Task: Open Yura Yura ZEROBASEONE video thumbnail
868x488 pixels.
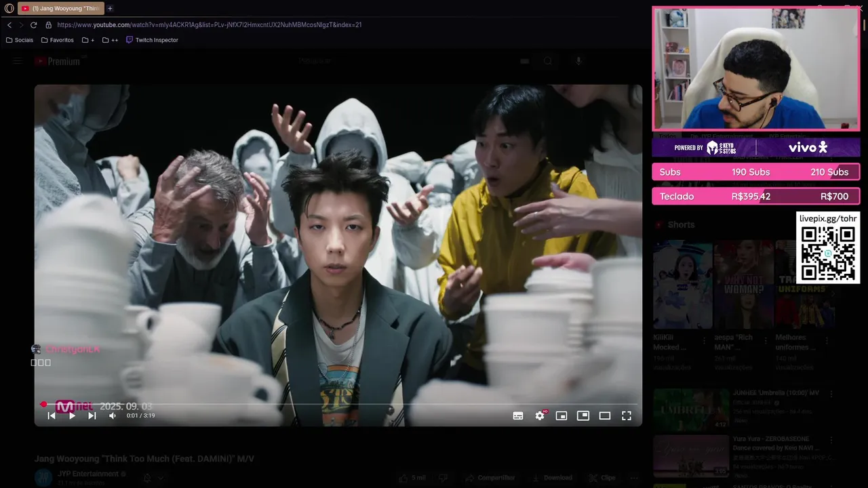Action: [691, 455]
